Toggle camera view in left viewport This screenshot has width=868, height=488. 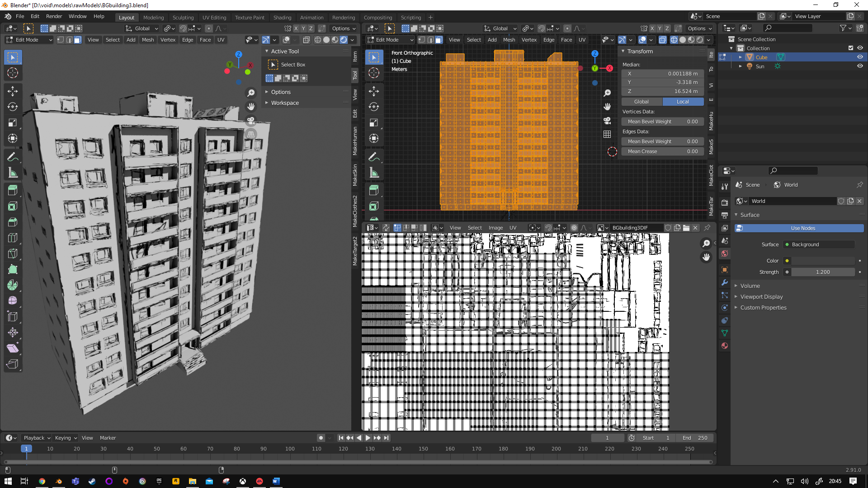click(251, 121)
